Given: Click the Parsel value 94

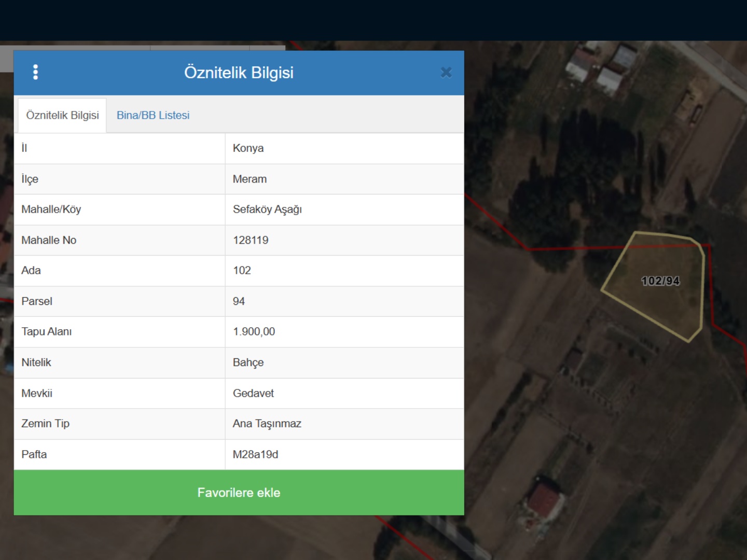Looking at the screenshot, I should point(239,301).
